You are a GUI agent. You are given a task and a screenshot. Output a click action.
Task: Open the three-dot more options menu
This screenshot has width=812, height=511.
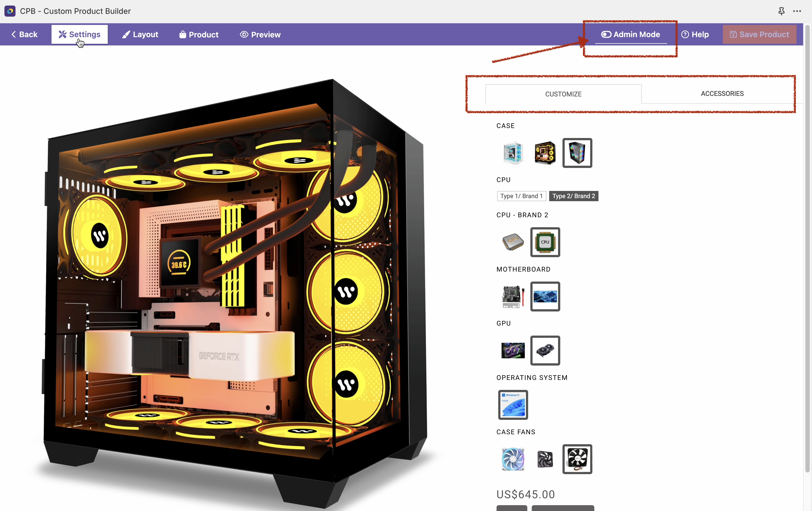click(797, 11)
